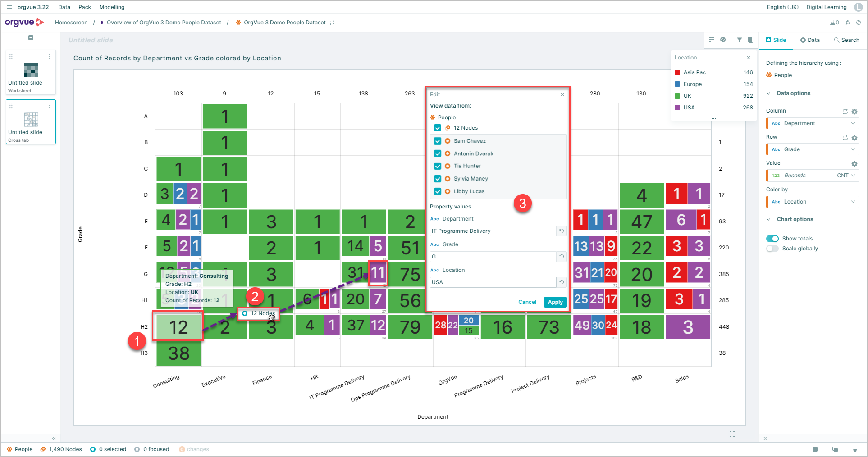Click the refresh sync icon
Image resolution: width=868 pixels, height=457 pixels.
(x=859, y=23)
